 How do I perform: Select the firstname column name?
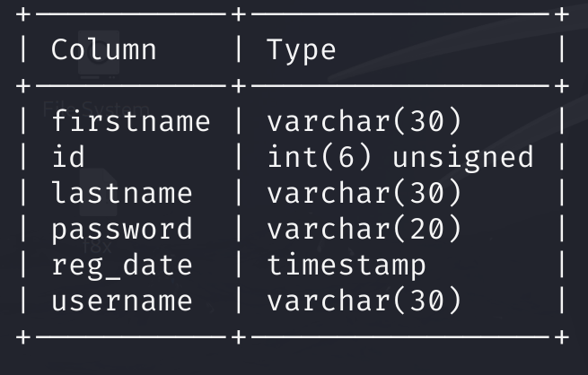pos(130,121)
